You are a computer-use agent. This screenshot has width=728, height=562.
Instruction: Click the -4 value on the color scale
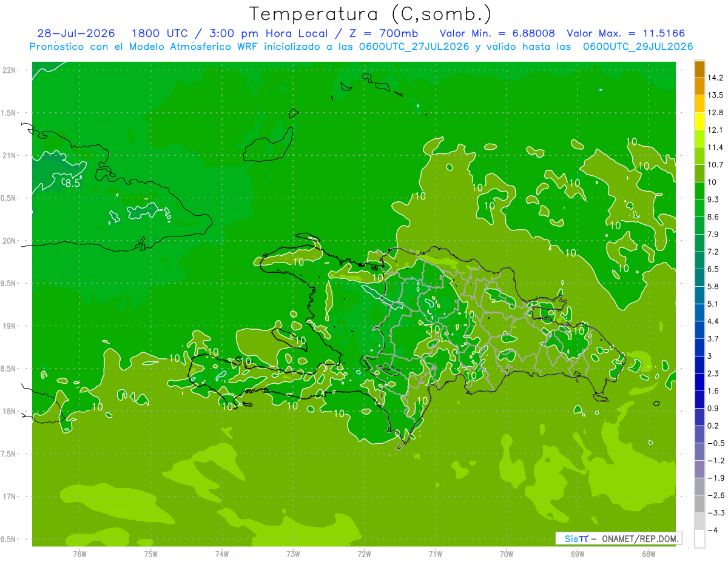[713, 530]
